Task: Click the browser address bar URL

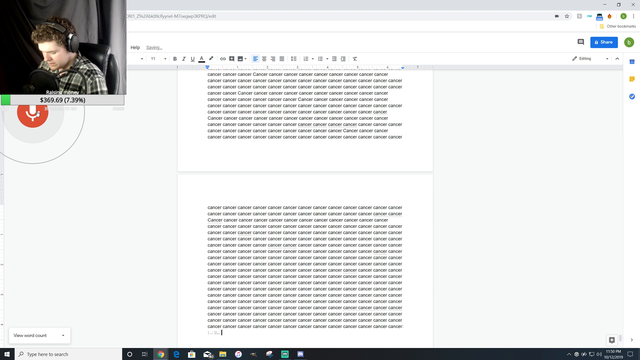Action: (x=171, y=16)
